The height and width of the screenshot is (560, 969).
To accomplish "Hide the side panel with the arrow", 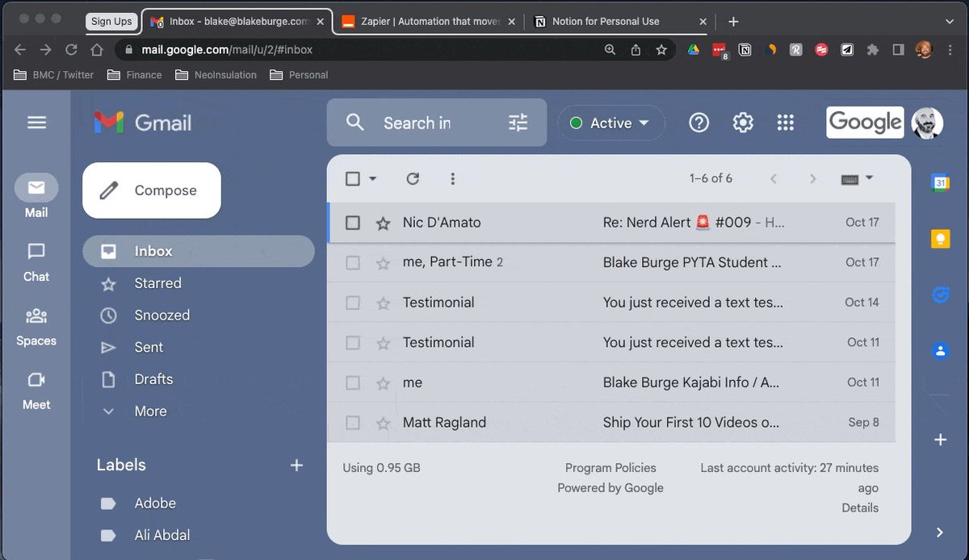I will point(940,533).
